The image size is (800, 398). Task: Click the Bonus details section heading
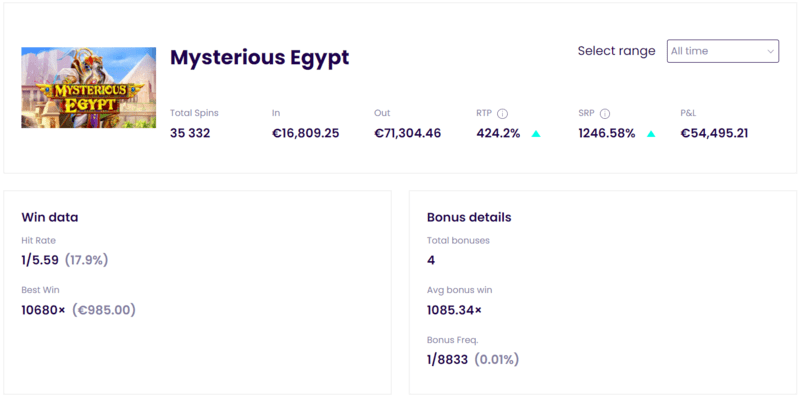469,217
